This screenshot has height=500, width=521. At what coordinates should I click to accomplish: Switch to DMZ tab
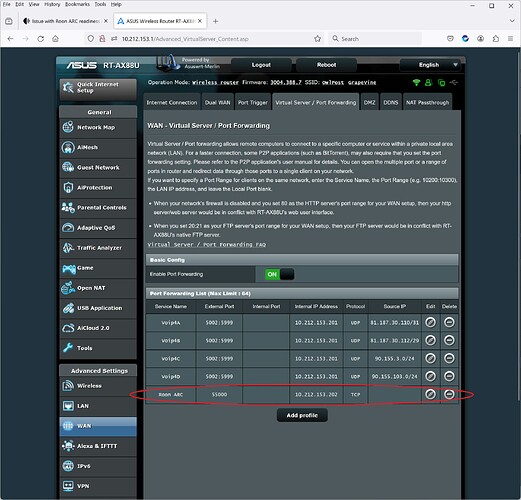[x=369, y=103]
